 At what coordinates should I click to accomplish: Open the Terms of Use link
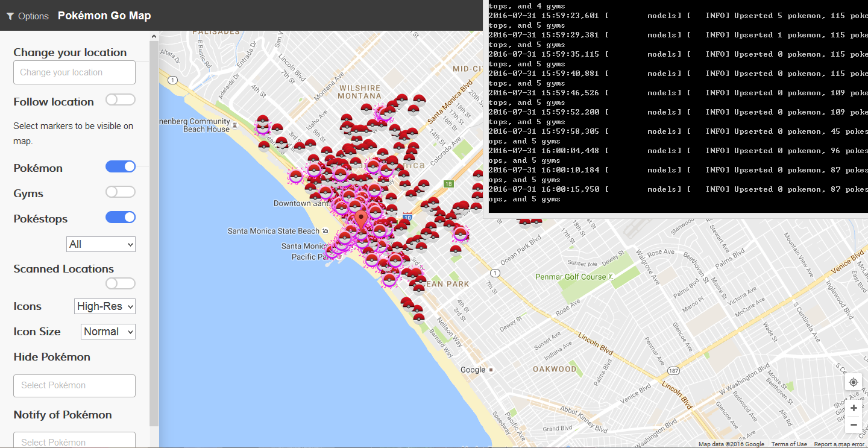[789, 444]
